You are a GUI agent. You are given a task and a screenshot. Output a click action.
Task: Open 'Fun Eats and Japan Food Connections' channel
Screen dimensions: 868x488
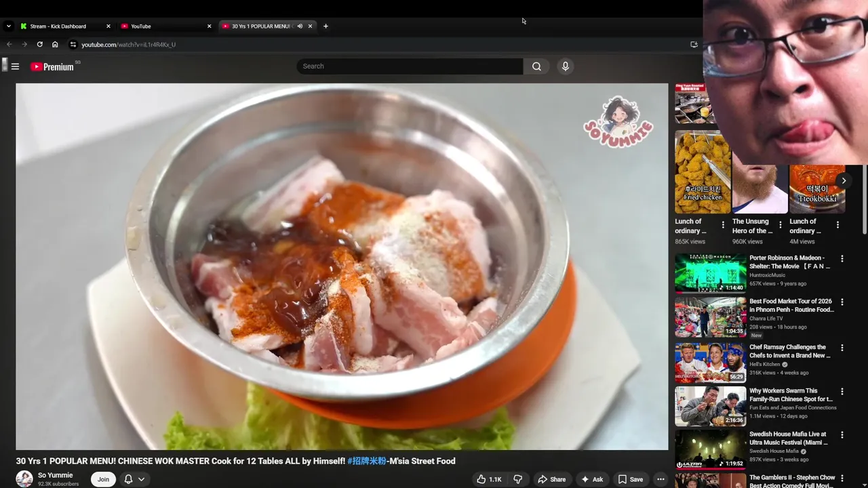(793, 408)
